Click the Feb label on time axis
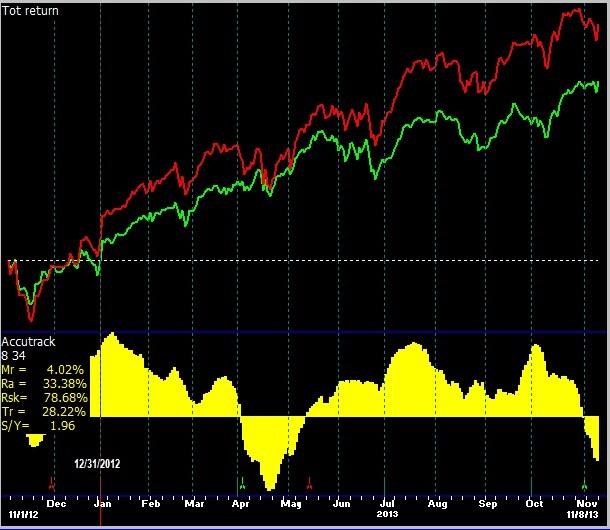610x530 pixels. pos(150,504)
